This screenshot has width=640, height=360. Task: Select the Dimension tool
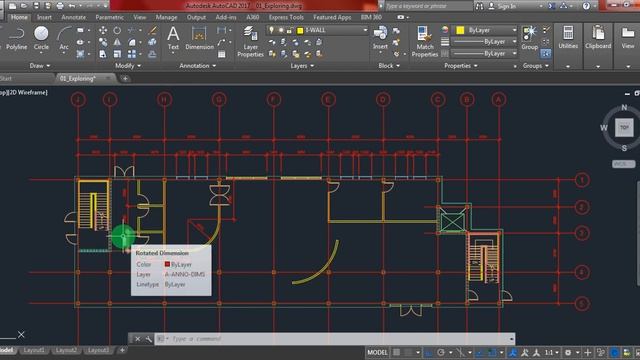199,38
